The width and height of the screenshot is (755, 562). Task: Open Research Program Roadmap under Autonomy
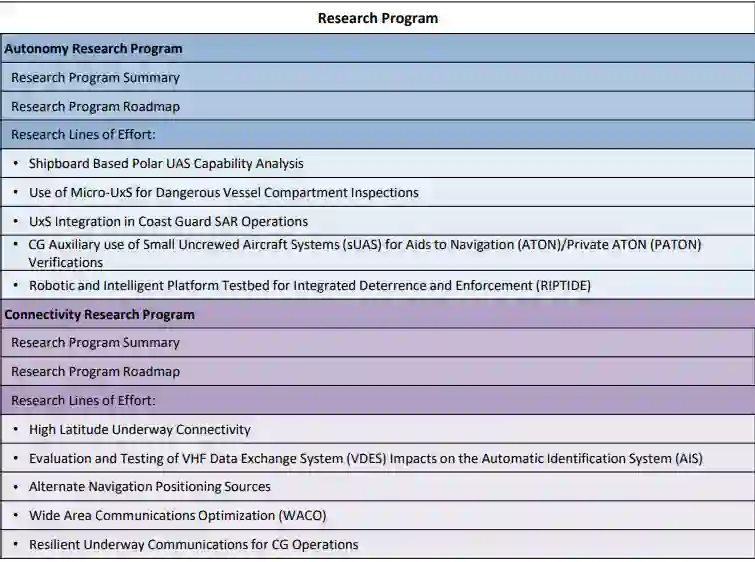pos(378,106)
